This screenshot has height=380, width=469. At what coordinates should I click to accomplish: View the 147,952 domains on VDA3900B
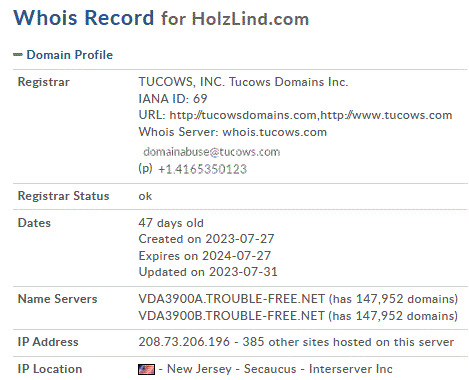point(393,316)
